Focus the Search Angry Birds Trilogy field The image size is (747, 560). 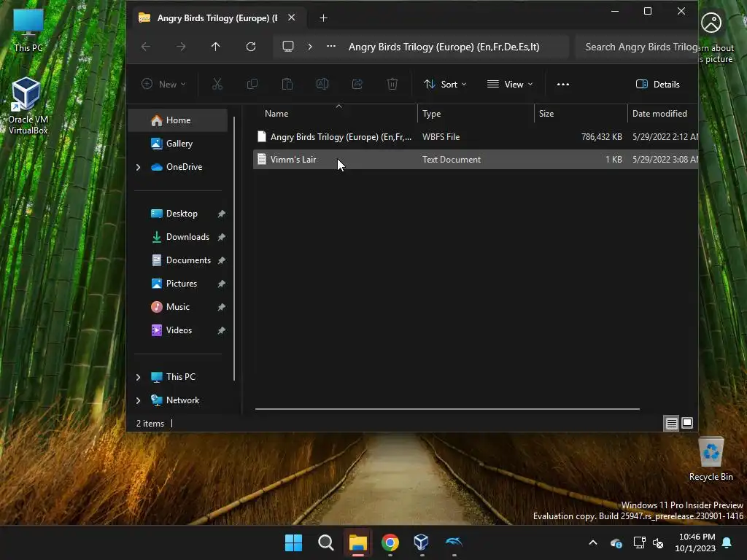[636, 47]
